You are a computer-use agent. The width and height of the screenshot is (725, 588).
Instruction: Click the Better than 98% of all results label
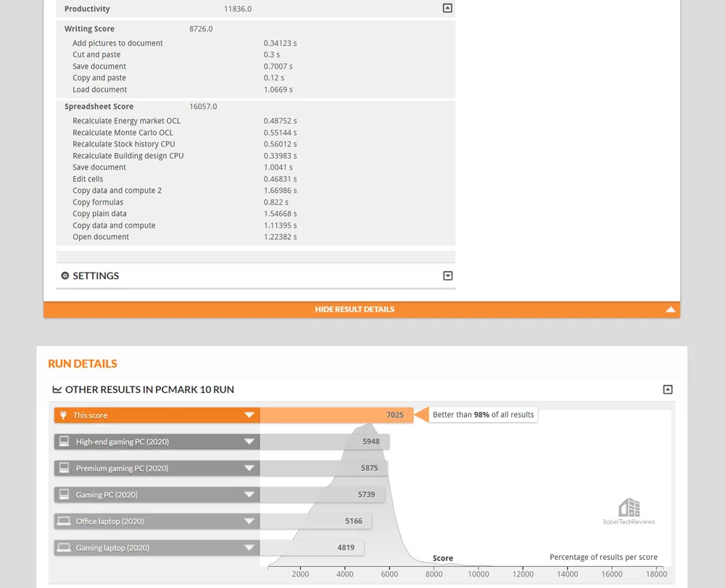(x=483, y=415)
